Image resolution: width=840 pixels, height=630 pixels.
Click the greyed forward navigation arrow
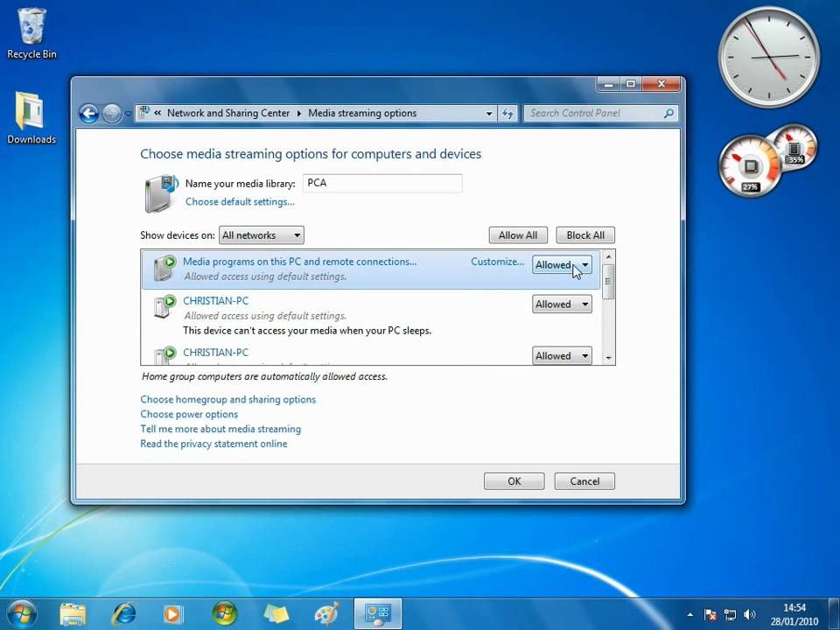tap(111, 114)
